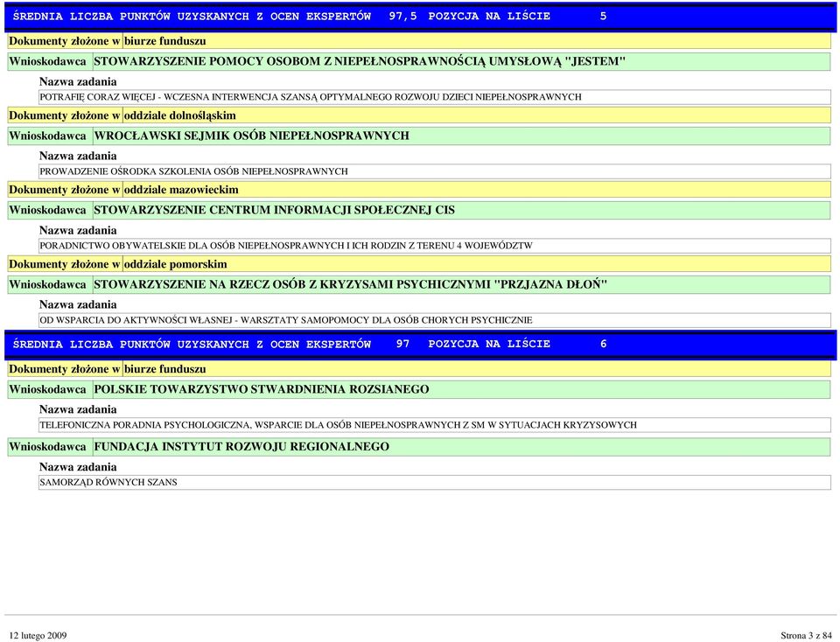Click text 'oddziale dolnośląskim'

tap(180, 115)
